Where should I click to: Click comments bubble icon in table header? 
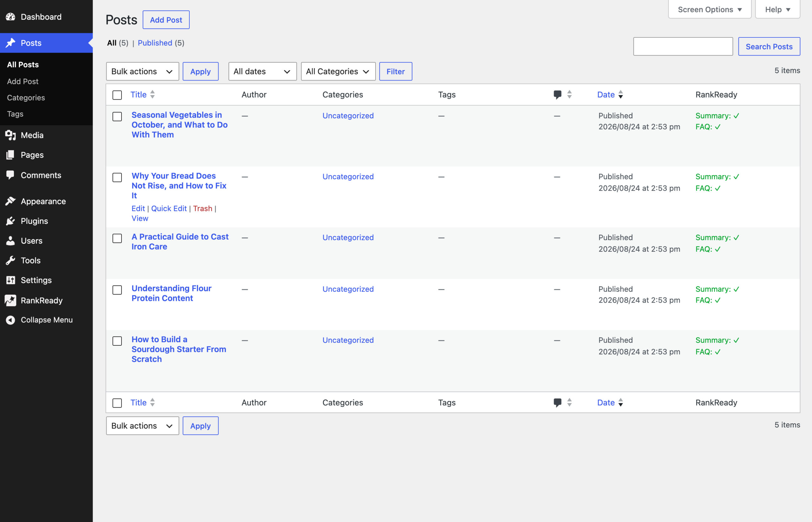click(557, 95)
